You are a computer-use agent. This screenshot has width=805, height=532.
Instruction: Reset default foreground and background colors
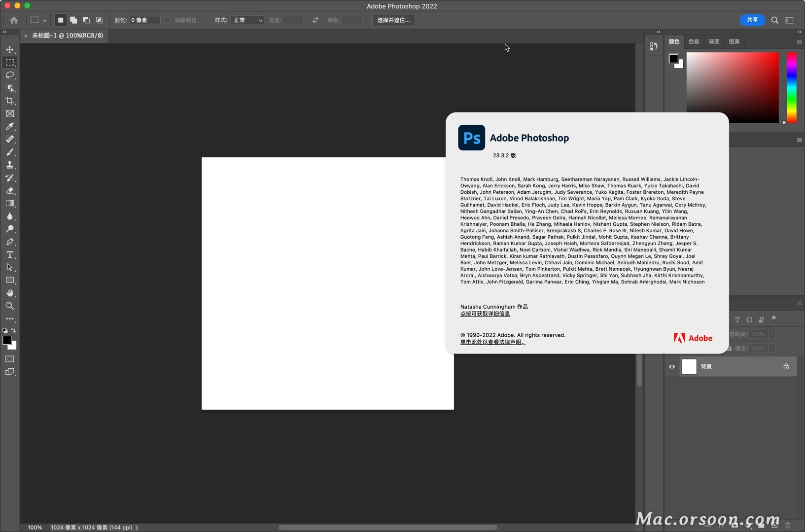5,330
